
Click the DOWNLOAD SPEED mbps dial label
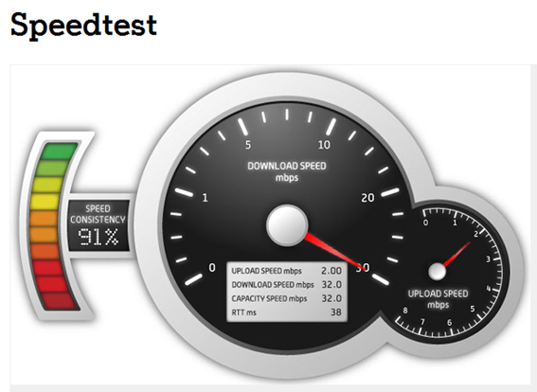287,172
